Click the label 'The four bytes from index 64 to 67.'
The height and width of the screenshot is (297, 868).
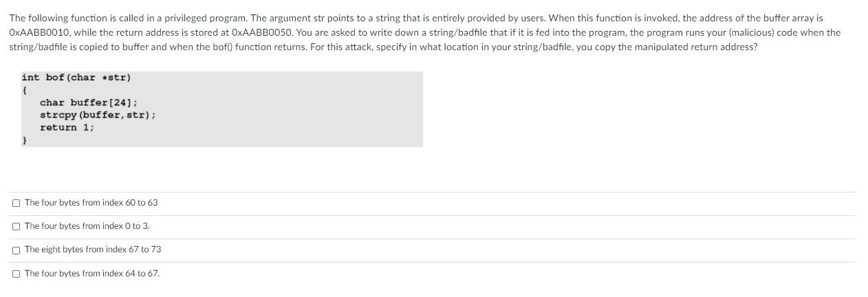[92, 274]
